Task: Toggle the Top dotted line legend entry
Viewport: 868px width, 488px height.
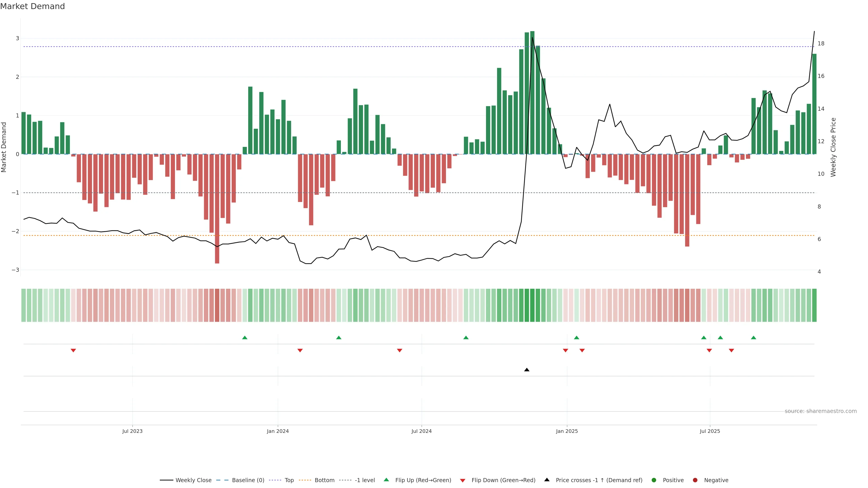Action: point(289,480)
